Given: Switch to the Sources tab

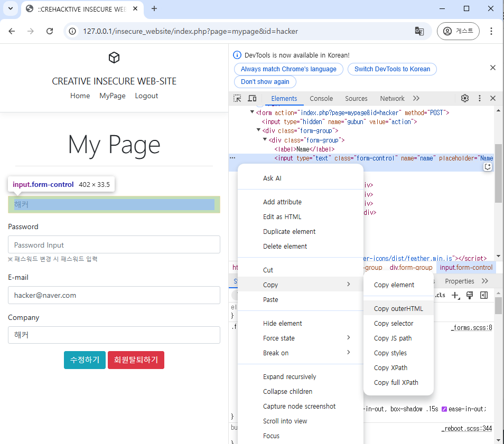Looking at the screenshot, I should (356, 99).
